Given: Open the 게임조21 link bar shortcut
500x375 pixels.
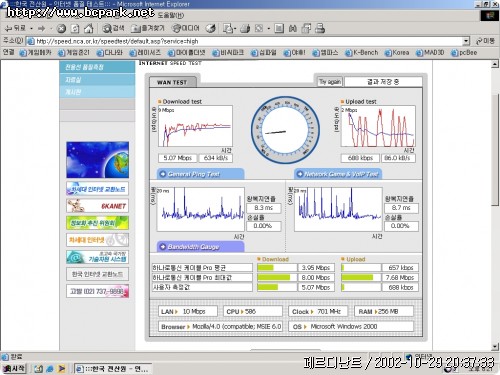Looking at the screenshot, I should tap(74, 53).
